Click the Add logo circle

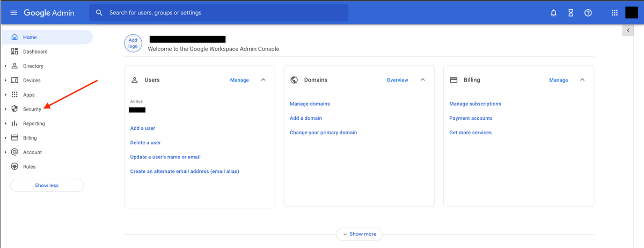coord(133,43)
